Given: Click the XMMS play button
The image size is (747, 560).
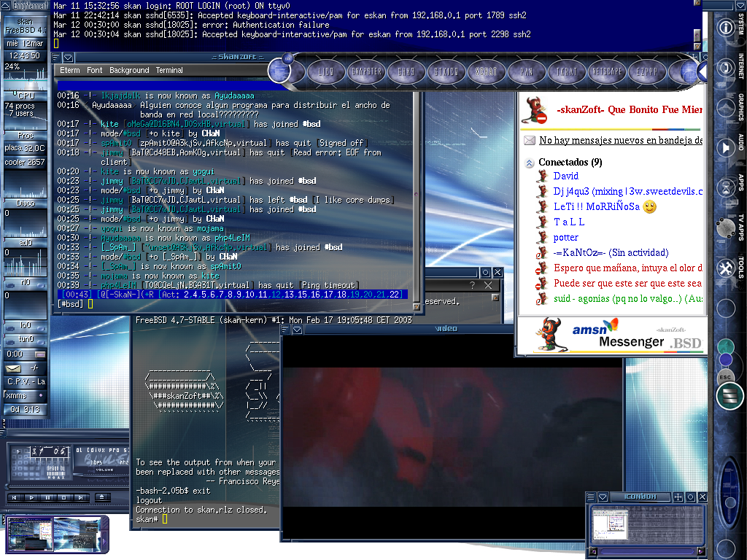Looking at the screenshot, I should pyautogui.click(x=31, y=497).
